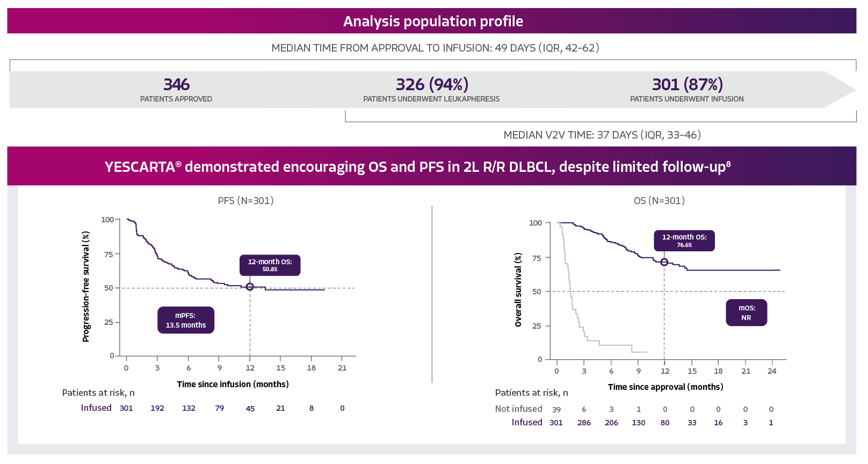Image resolution: width=868 pixels, height=464 pixels.
Task: Select the "Progression-free survival (%)" axis label
Action: (85, 287)
